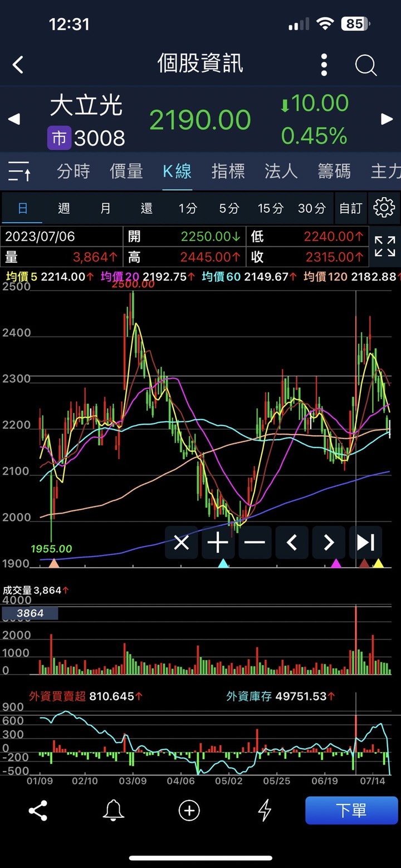Select the 週 weekly period
The height and width of the screenshot is (868, 401).
(x=64, y=208)
